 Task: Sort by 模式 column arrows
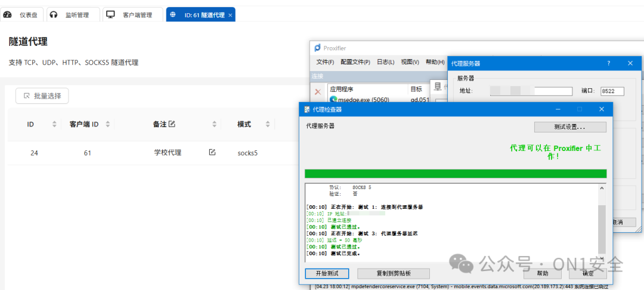[x=268, y=124]
